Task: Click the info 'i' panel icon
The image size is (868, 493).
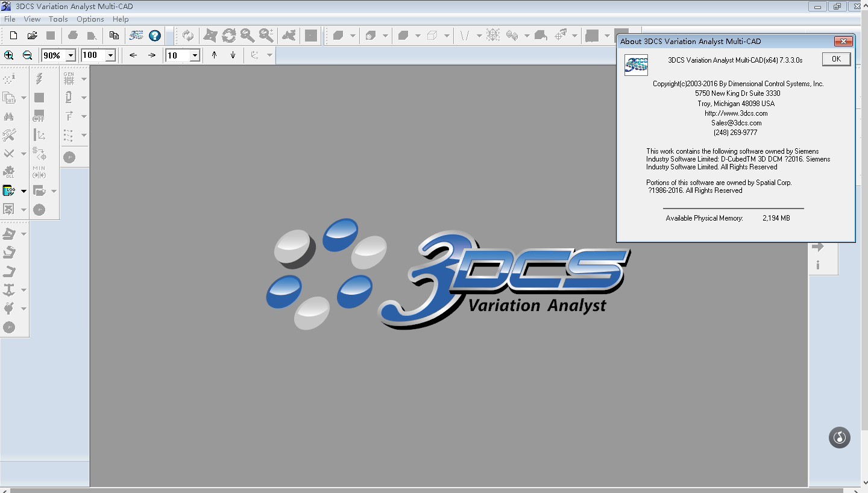Action: click(x=818, y=265)
